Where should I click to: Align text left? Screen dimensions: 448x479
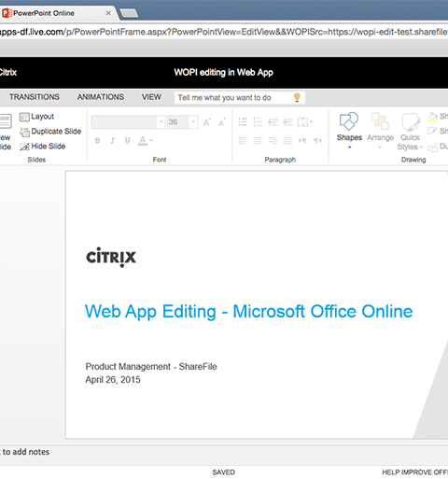click(x=243, y=141)
